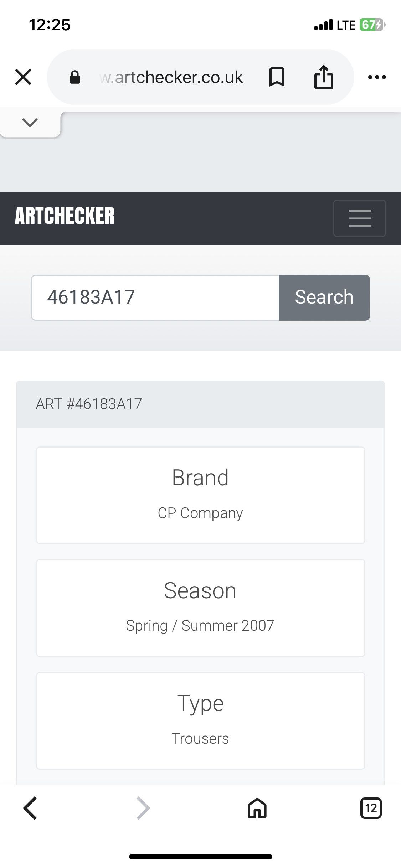Click the ARTCHECKER logo
This screenshot has width=401, height=868.
coord(65,216)
